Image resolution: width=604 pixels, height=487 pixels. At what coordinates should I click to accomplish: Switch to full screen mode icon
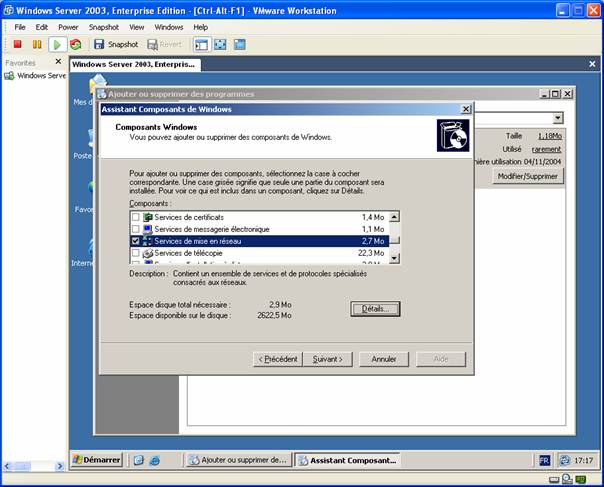220,44
